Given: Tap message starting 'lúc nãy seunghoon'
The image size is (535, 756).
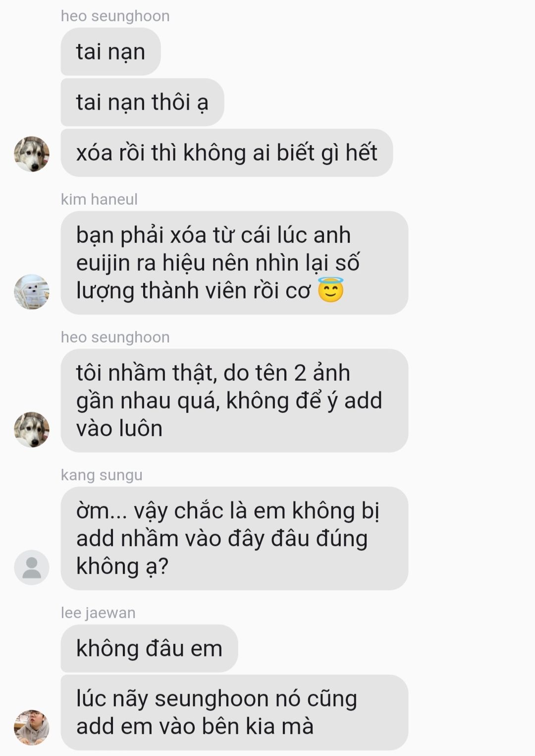Looking at the screenshot, I should 234,712.
